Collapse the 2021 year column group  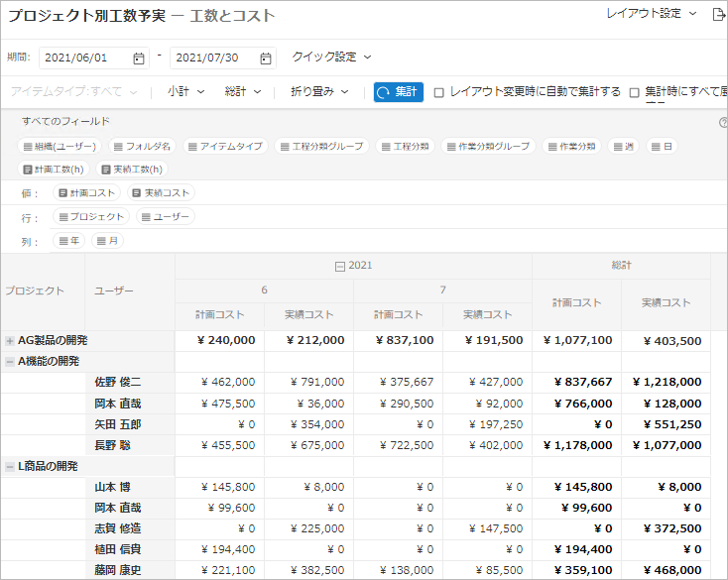(340, 266)
